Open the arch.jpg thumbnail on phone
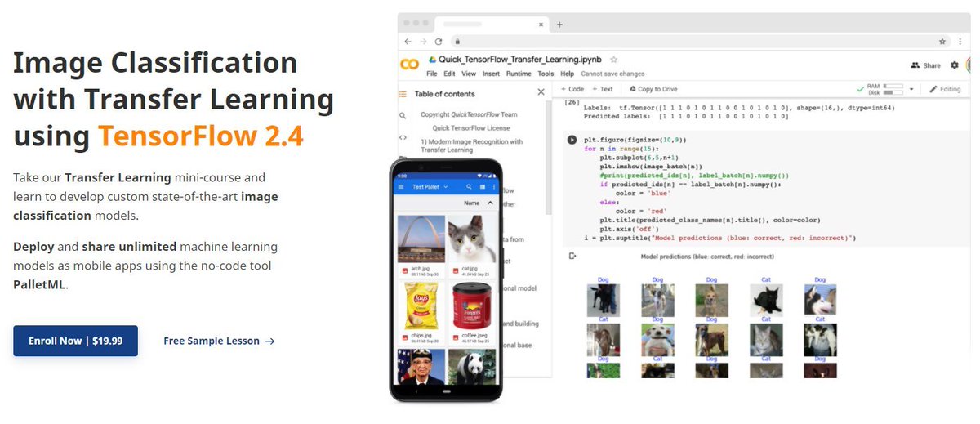 point(421,239)
